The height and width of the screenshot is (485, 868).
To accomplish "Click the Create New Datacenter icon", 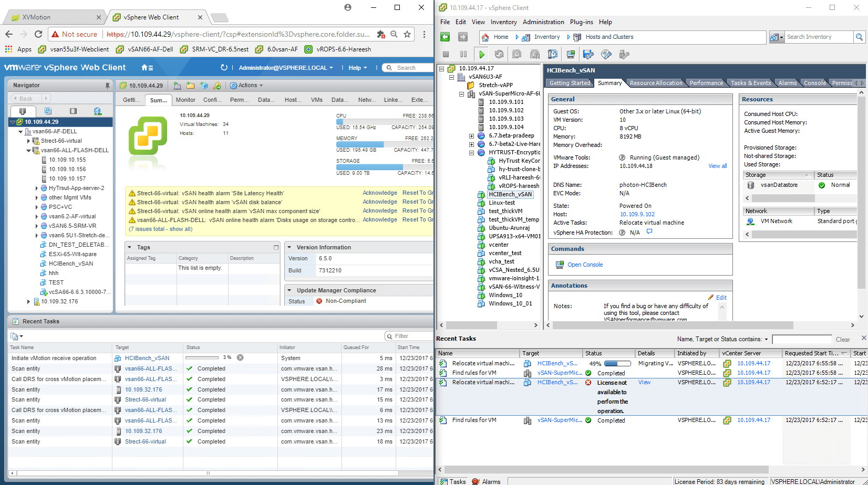I will (x=177, y=86).
